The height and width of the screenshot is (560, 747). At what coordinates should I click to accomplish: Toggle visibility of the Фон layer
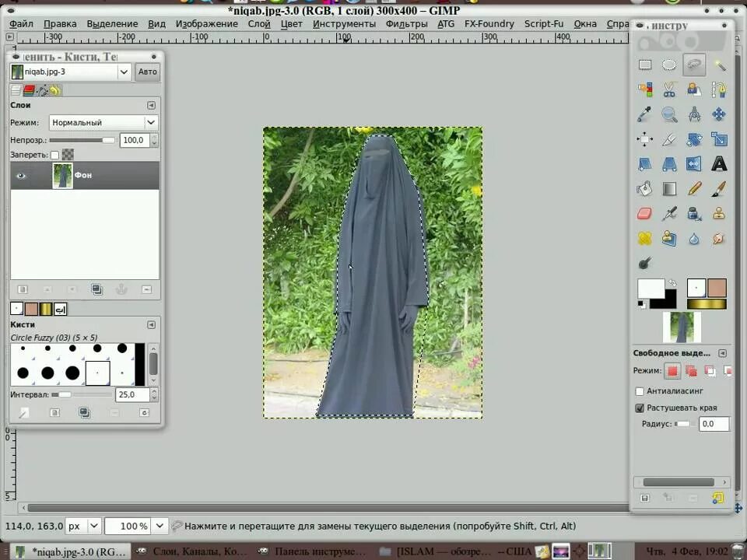(x=20, y=176)
